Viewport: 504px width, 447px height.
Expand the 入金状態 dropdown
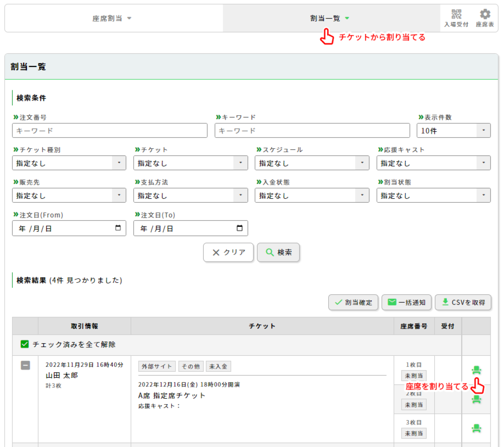pyautogui.click(x=312, y=195)
